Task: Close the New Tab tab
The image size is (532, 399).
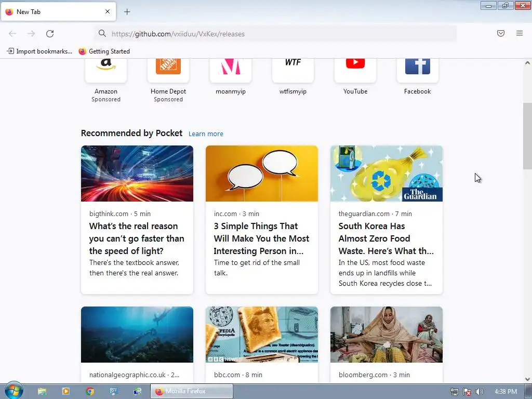Action: tap(108, 11)
